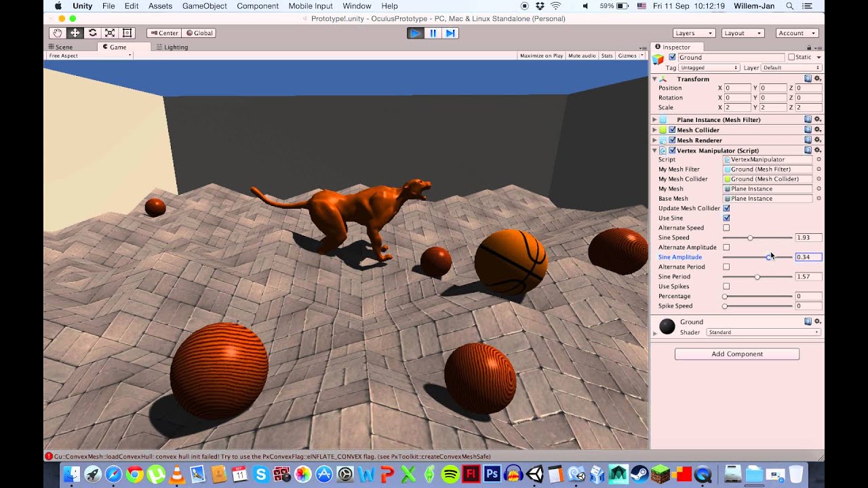Open the Layer dropdown in Inspector

click(x=791, y=68)
